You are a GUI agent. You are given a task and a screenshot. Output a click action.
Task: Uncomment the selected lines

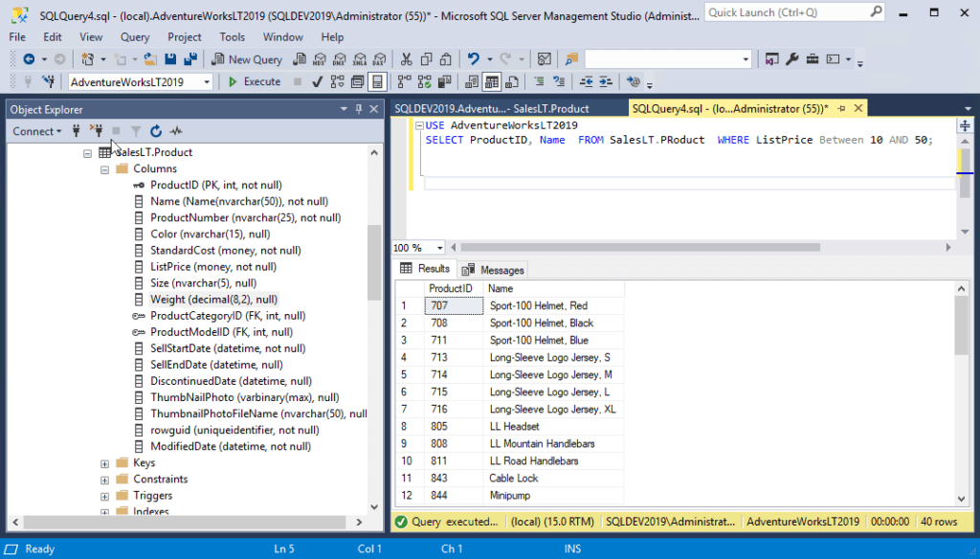point(559,82)
